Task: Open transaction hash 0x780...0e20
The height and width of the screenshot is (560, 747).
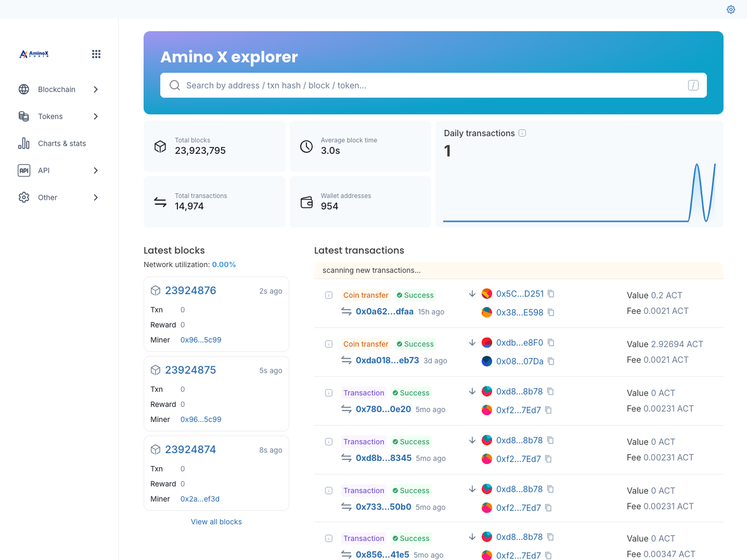Action: point(383,409)
